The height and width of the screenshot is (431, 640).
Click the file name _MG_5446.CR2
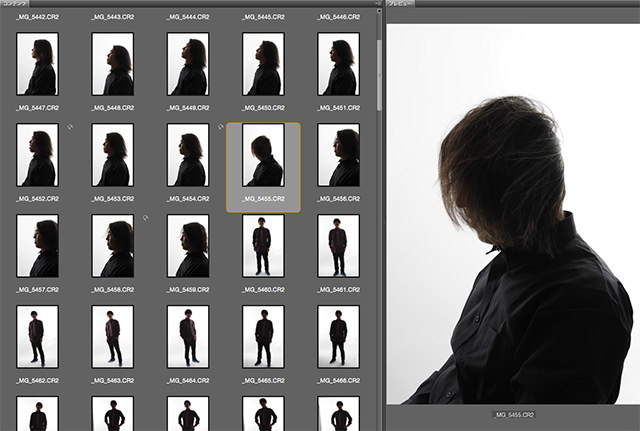338,17
